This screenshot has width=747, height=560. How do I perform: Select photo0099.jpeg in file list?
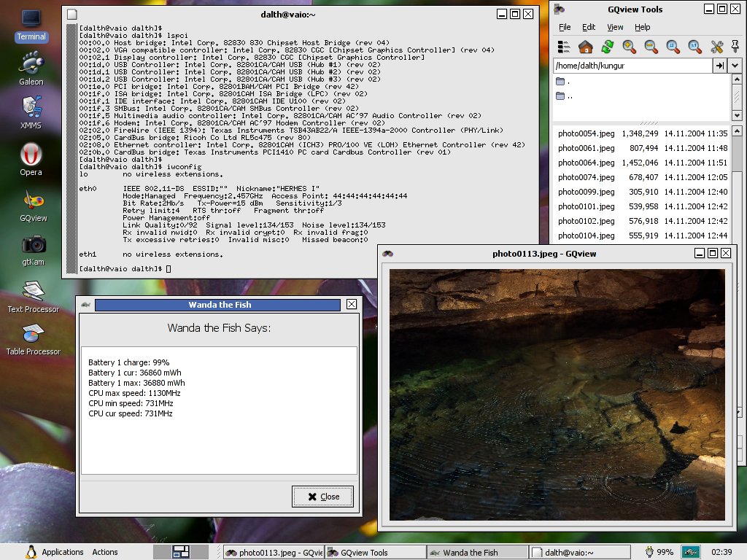[x=642, y=192]
